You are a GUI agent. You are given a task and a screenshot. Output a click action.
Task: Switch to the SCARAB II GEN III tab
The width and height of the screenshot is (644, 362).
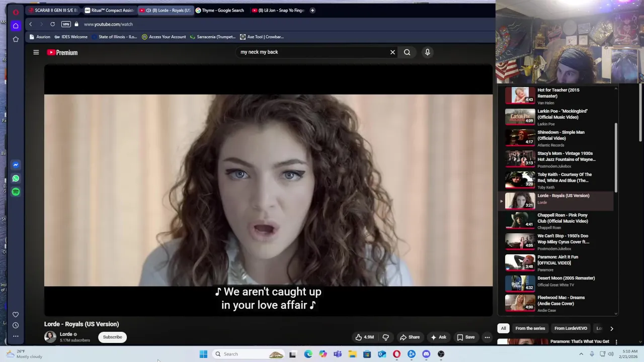coord(53,10)
